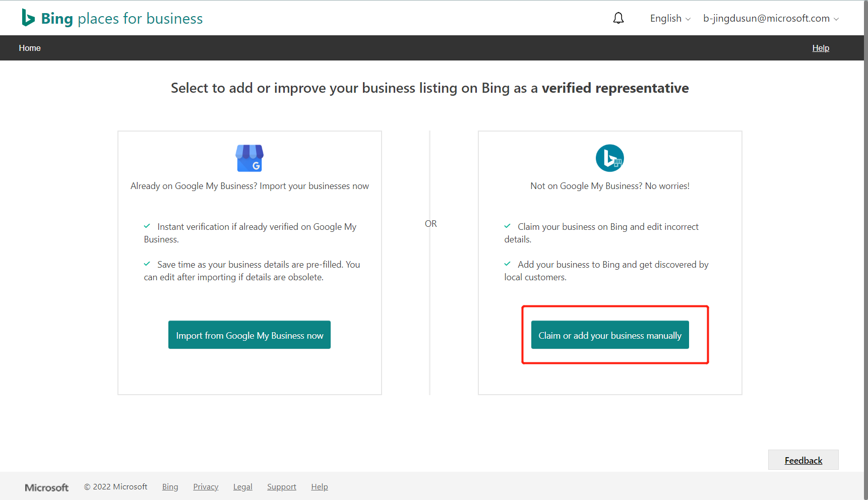The width and height of the screenshot is (868, 500).
Task: Click the page heading about verified representative
Action: point(430,88)
